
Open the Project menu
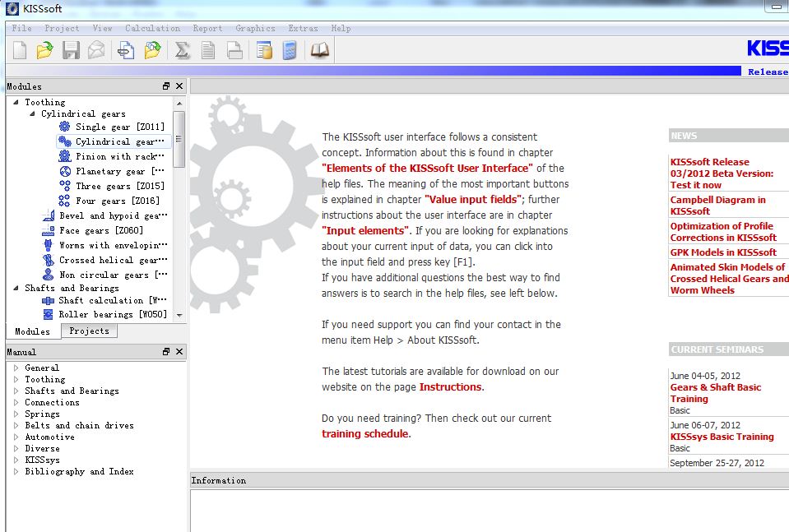click(x=62, y=29)
